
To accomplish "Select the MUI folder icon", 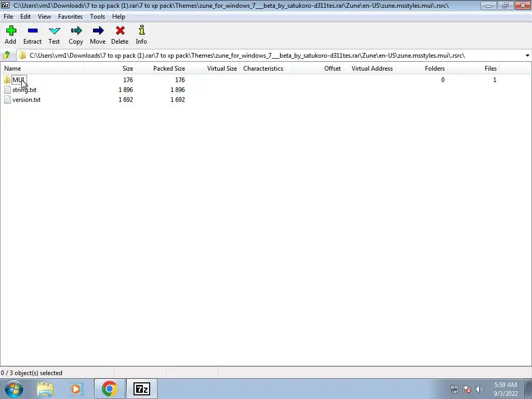I will (7, 79).
